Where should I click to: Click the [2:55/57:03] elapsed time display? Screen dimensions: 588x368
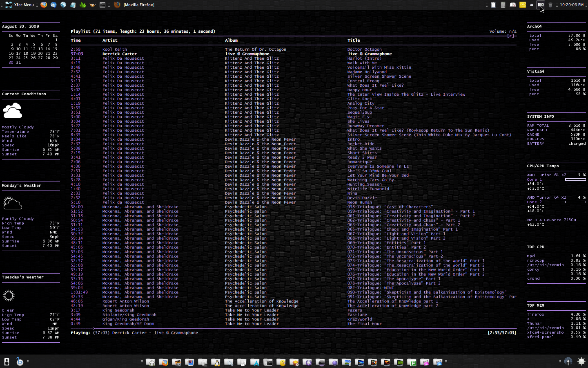(x=502, y=333)
